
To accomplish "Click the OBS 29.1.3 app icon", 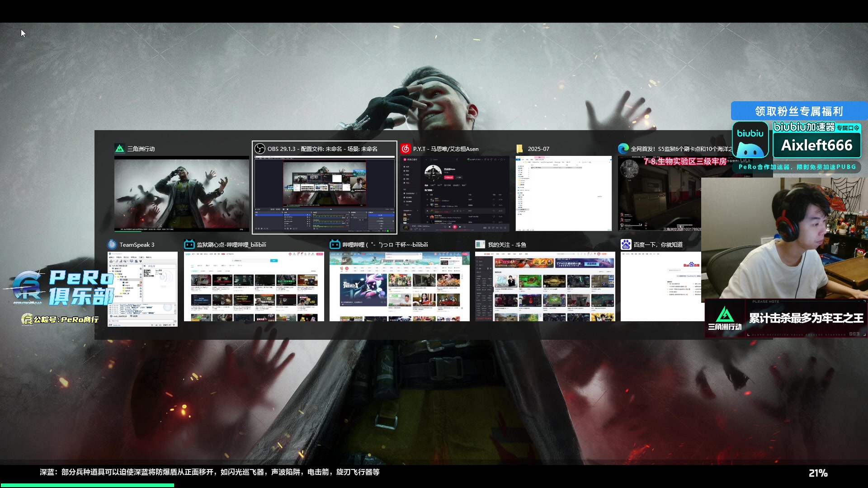I will pyautogui.click(x=260, y=149).
